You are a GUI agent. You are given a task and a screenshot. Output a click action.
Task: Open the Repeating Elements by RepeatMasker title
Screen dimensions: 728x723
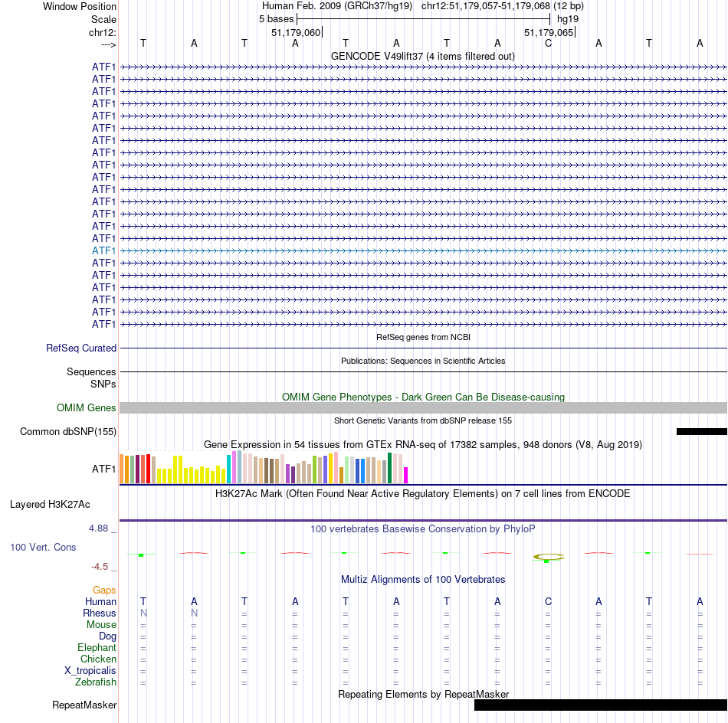[x=423, y=694]
